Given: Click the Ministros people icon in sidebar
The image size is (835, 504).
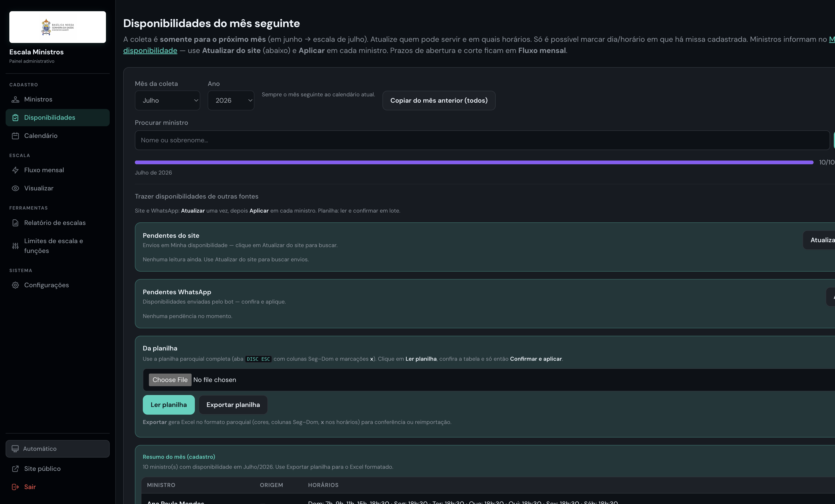Looking at the screenshot, I should [x=15, y=99].
